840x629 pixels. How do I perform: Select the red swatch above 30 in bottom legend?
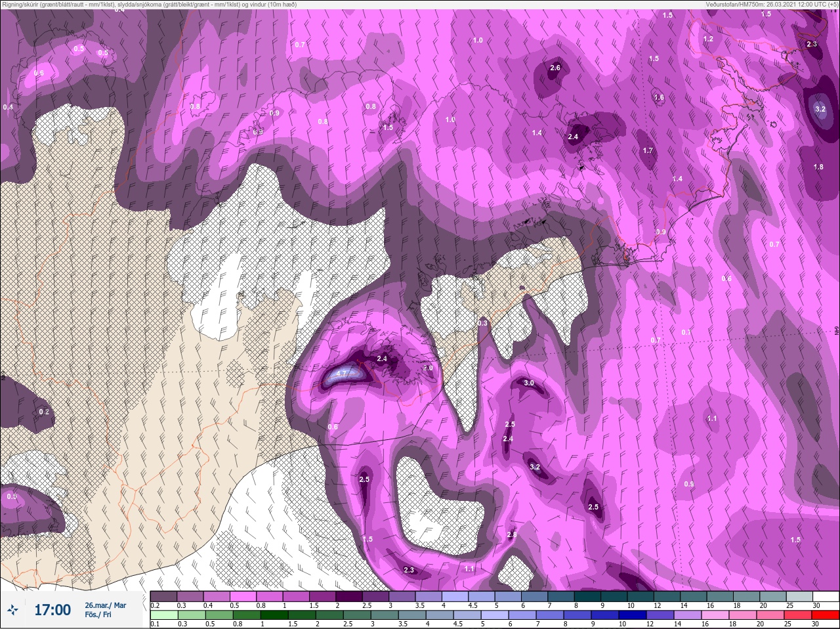pos(826,615)
